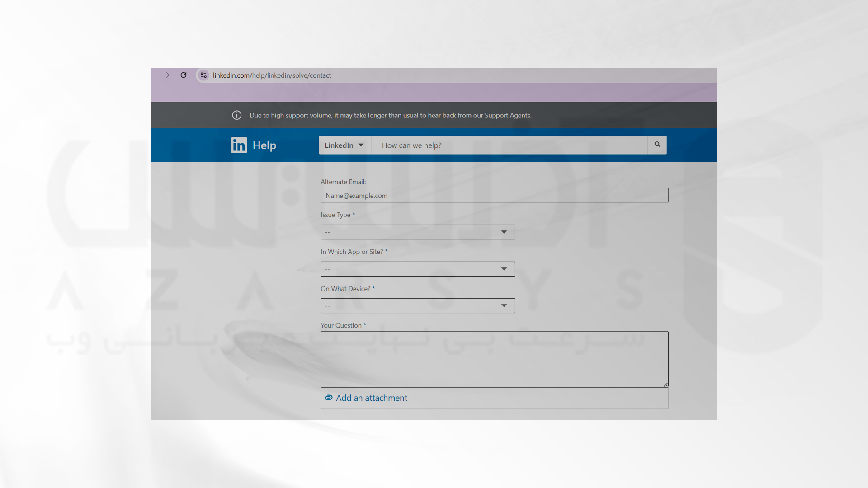Viewport: 868px width, 488px height.
Task: Click the linkedin.com URL in address bar
Action: pos(272,75)
